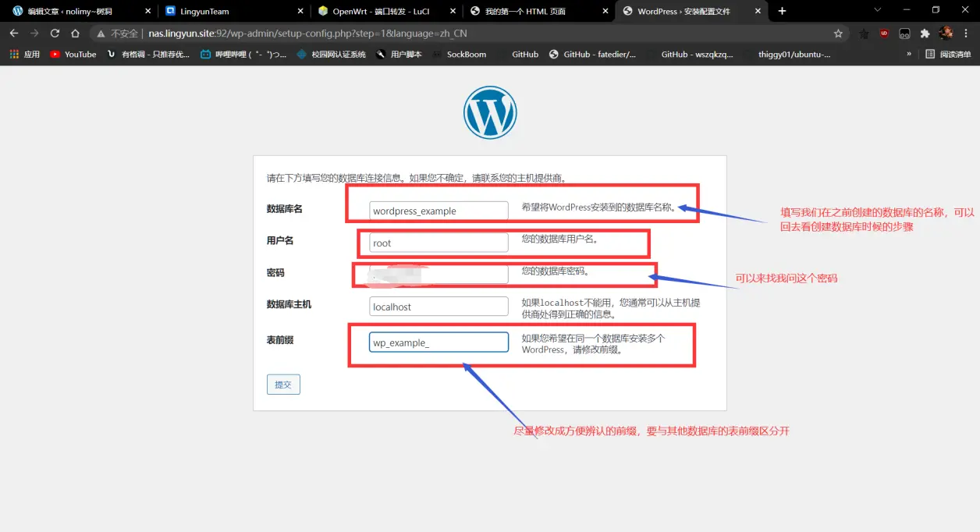This screenshot has width=980, height=532.
Task: Close the 我的第一个 HTML 页面 tab
Action: pos(604,11)
